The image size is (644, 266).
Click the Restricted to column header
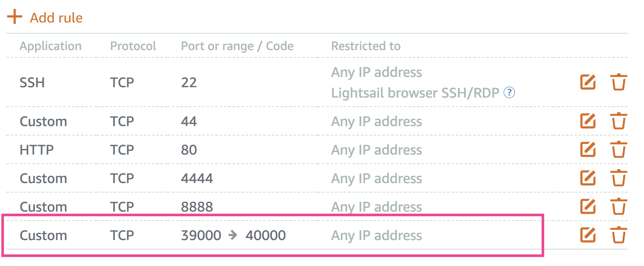[366, 46]
